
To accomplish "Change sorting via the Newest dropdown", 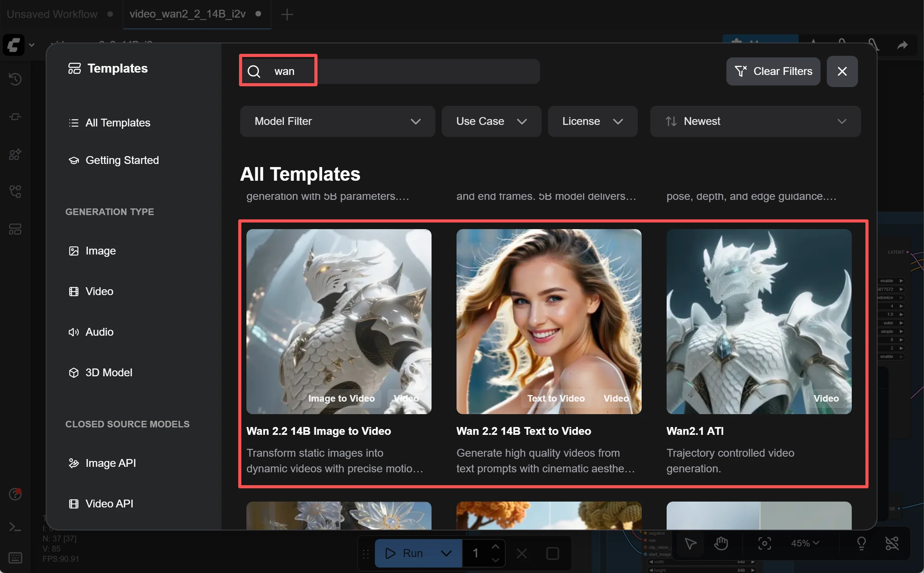I will [755, 121].
